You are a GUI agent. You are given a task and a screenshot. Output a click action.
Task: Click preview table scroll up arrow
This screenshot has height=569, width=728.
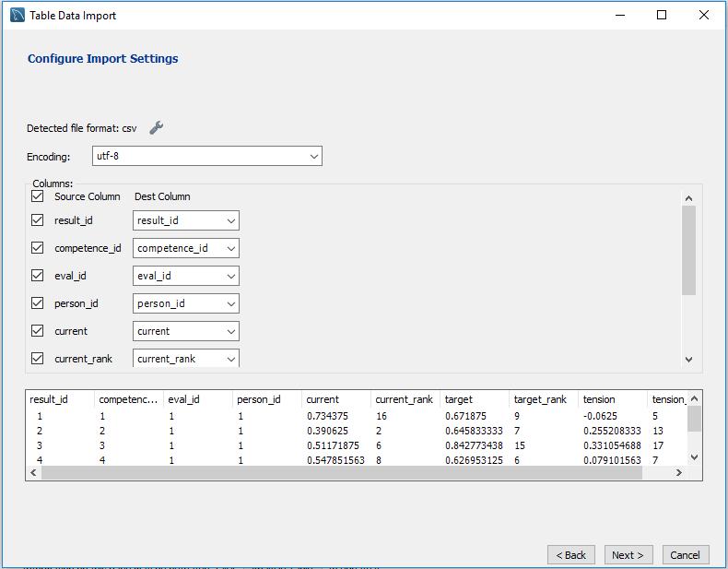tap(694, 398)
